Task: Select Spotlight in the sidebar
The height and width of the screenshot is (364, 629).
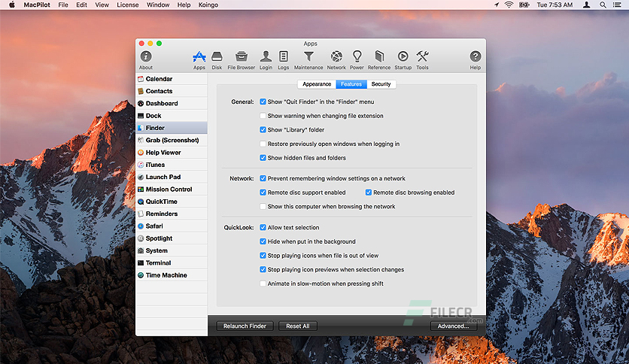Action: [x=172, y=238]
